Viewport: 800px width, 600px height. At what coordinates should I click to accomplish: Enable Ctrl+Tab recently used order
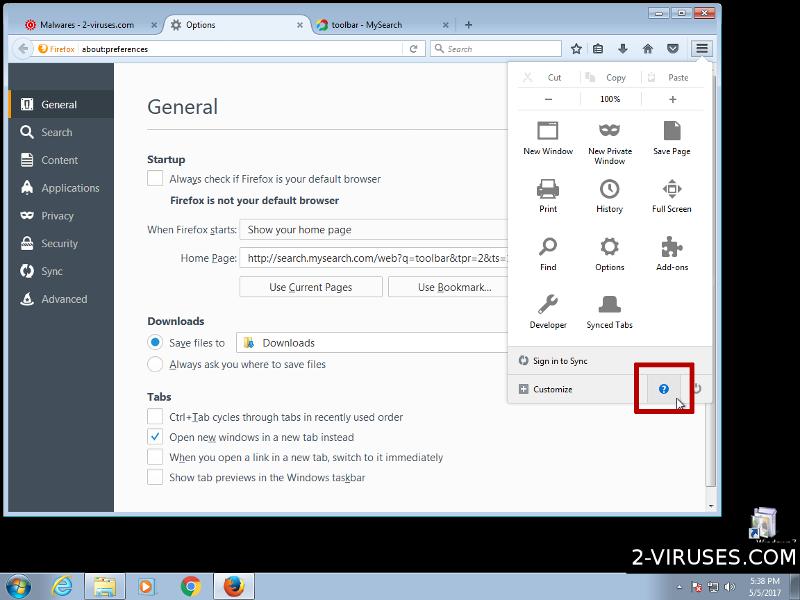point(155,417)
